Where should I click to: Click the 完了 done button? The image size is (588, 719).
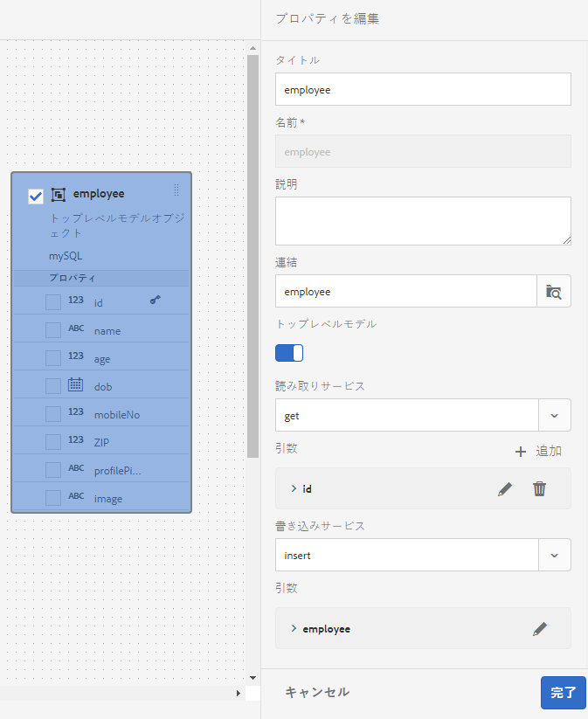tap(564, 693)
